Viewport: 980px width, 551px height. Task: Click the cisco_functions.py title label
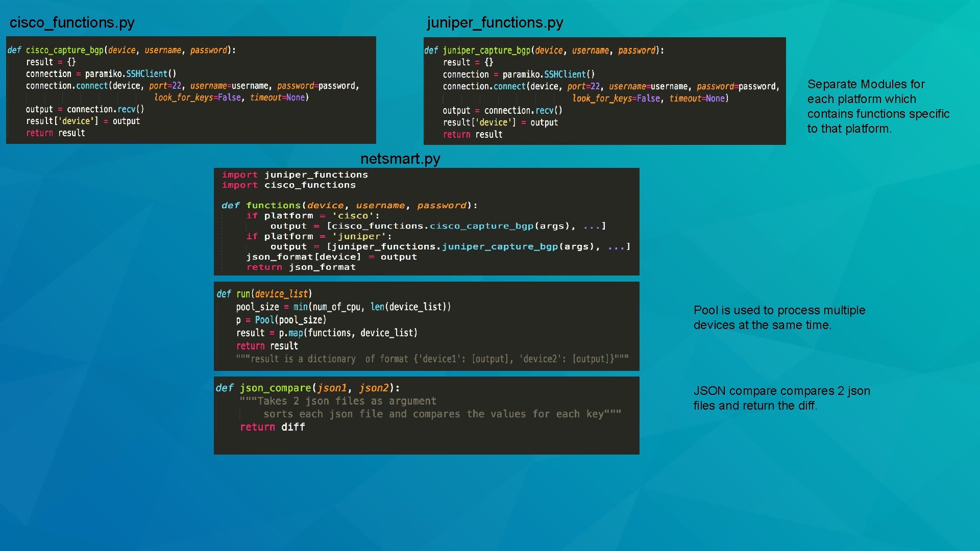tap(71, 22)
